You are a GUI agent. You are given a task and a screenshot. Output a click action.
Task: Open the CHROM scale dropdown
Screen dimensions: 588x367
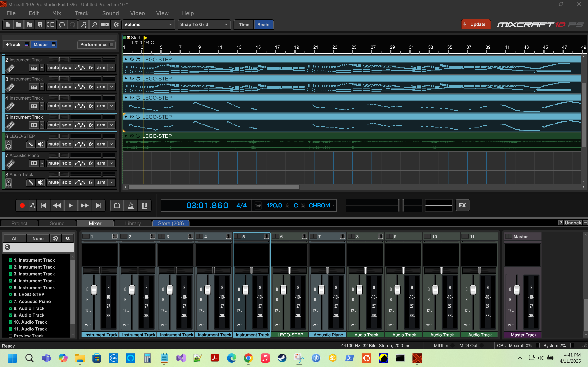(x=333, y=206)
